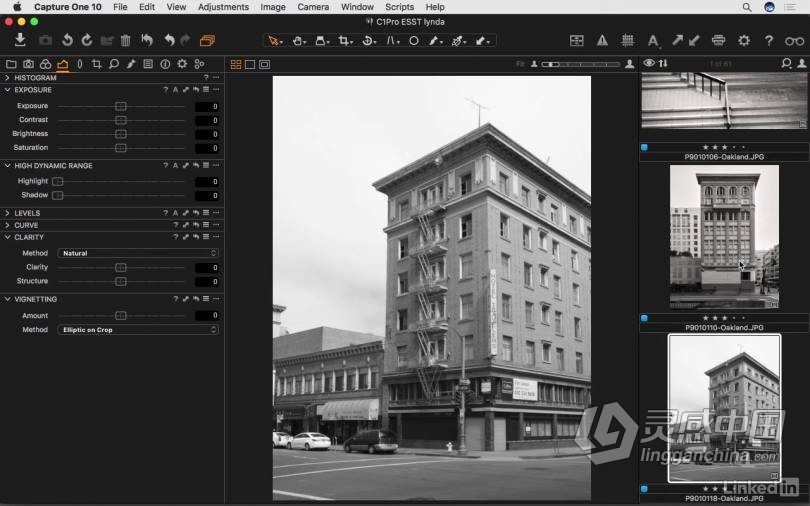Click the Import images download icon
This screenshot has width=810, height=506.
pos(20,40)
